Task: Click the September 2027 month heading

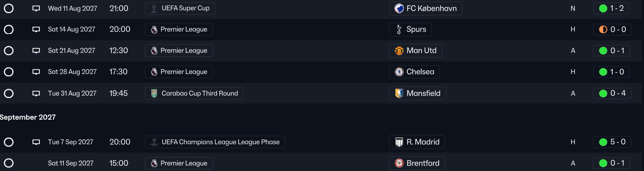Action: point(28,117)
